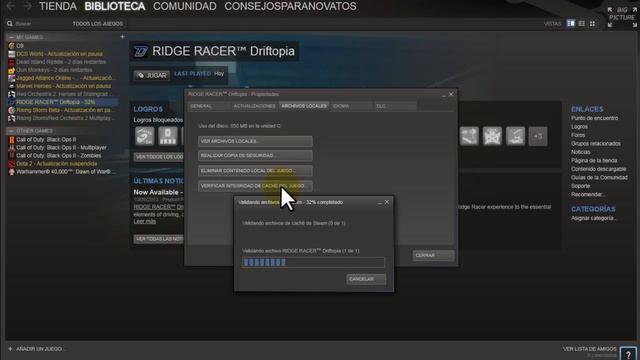Open the Guías de la Comunidad link
Screen dimensions: 640x360
tap(599, 178)
